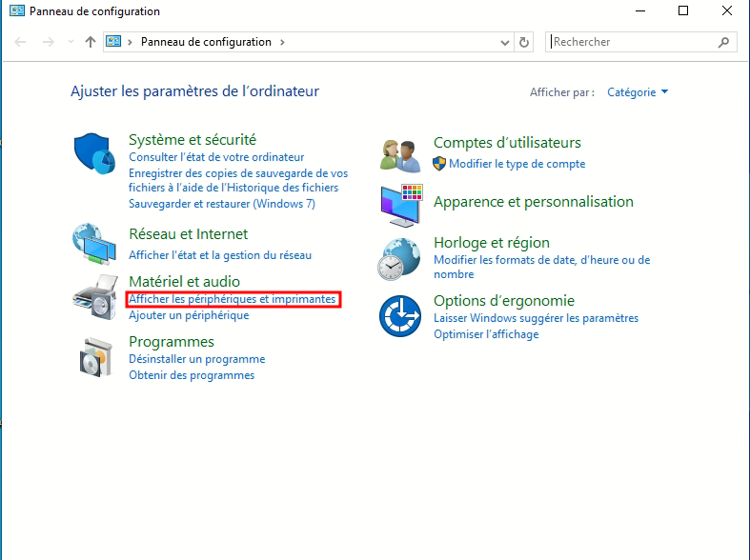This screenshot has height=560, width=750.
Task: Click the Réseau et Internet globe icon
Action: click(94, 244)
